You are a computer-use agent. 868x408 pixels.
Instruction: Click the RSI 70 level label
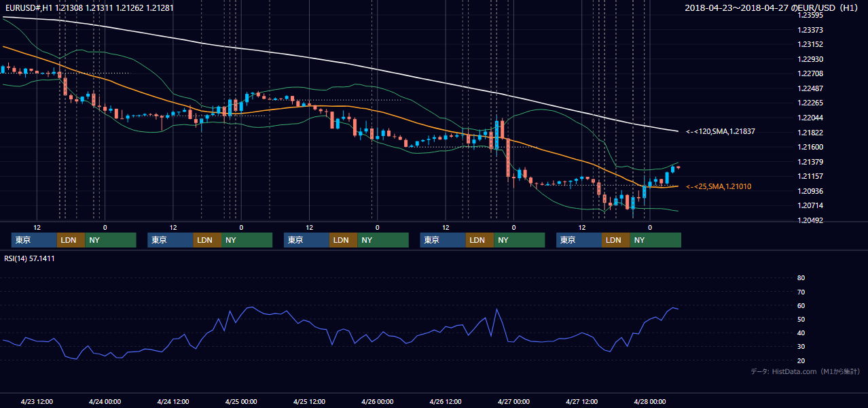coord(801,292)
